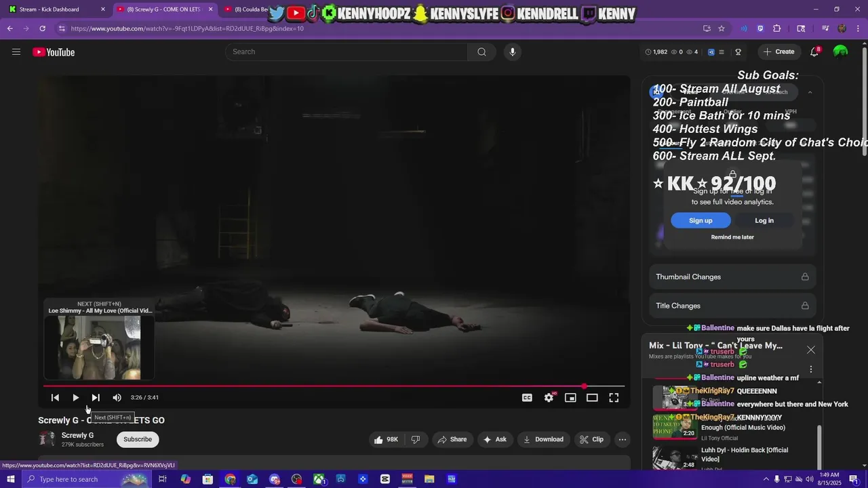Mute the video volume speaker icon

tap(117, 398)
